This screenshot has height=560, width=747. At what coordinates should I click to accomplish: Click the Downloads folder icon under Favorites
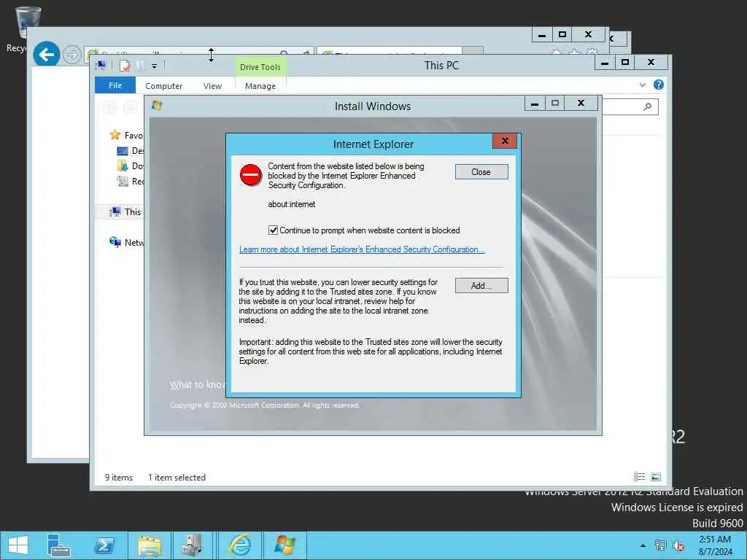coord(123,166)
